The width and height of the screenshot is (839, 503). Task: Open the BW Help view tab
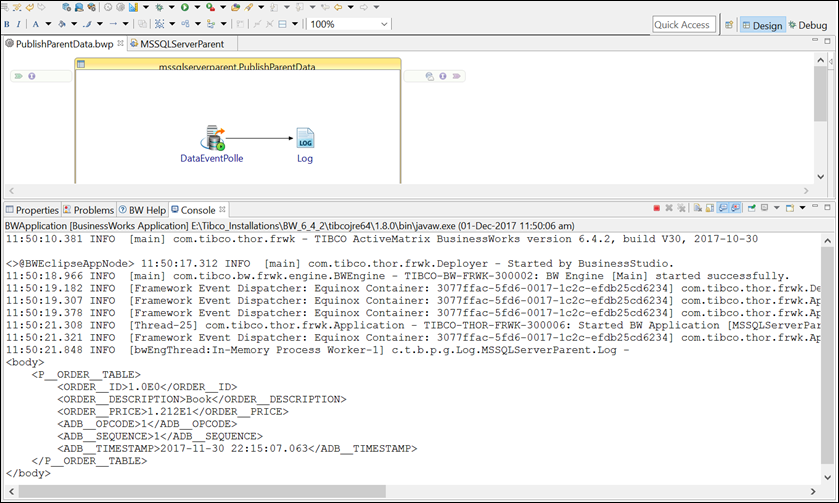(142, 210)
